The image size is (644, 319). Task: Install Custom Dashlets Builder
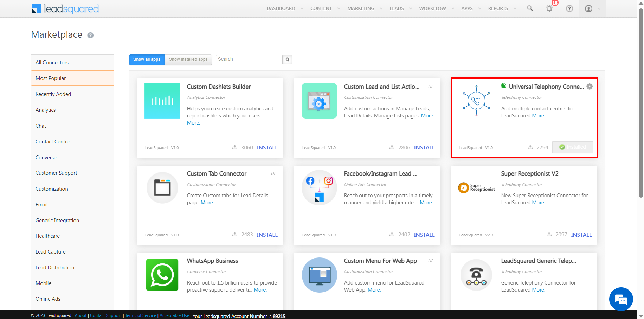point(267,148)
